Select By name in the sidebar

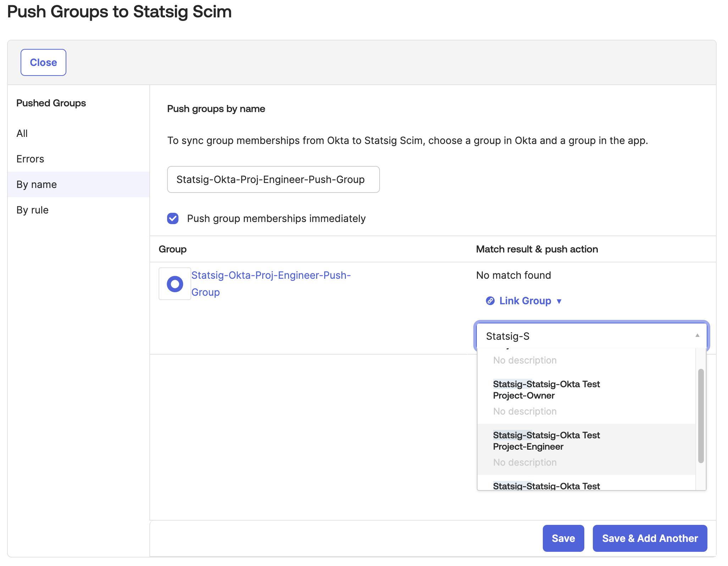coord(36,184)
